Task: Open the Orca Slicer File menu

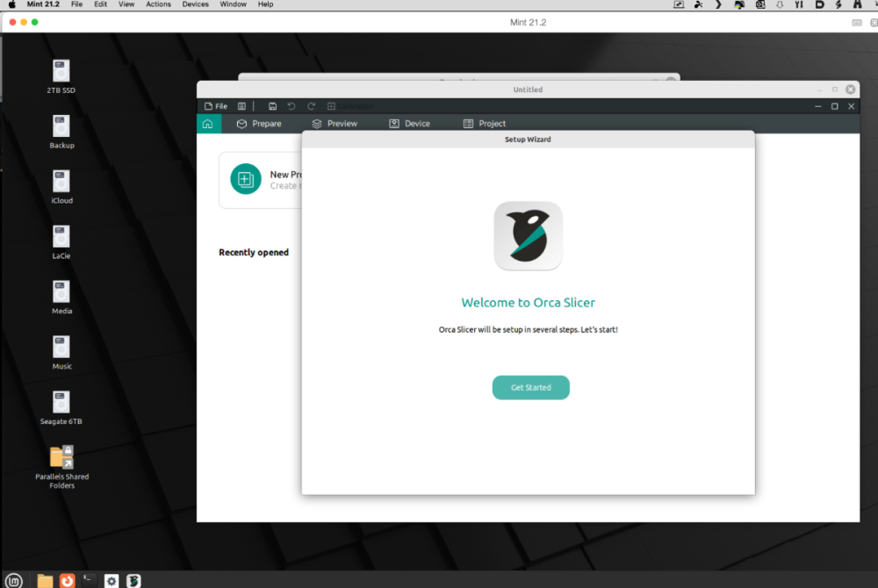Action: pyautogui.click(x=216, y=106)
